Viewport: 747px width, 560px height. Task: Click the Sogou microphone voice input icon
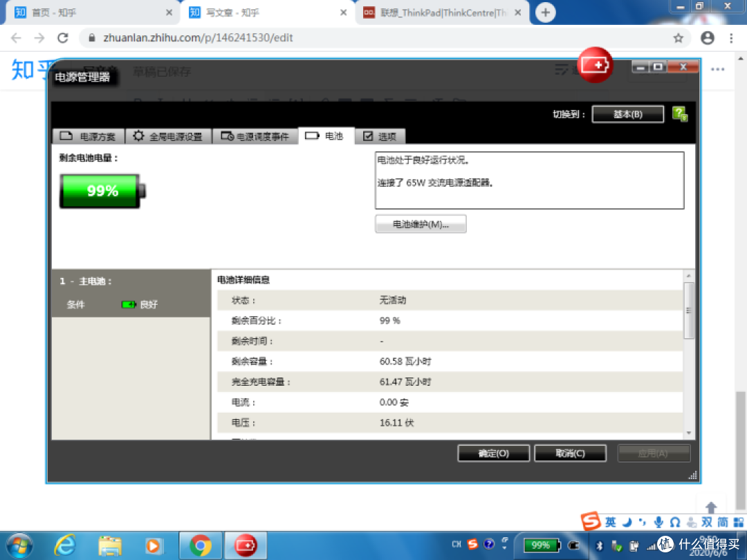point(658,523)
